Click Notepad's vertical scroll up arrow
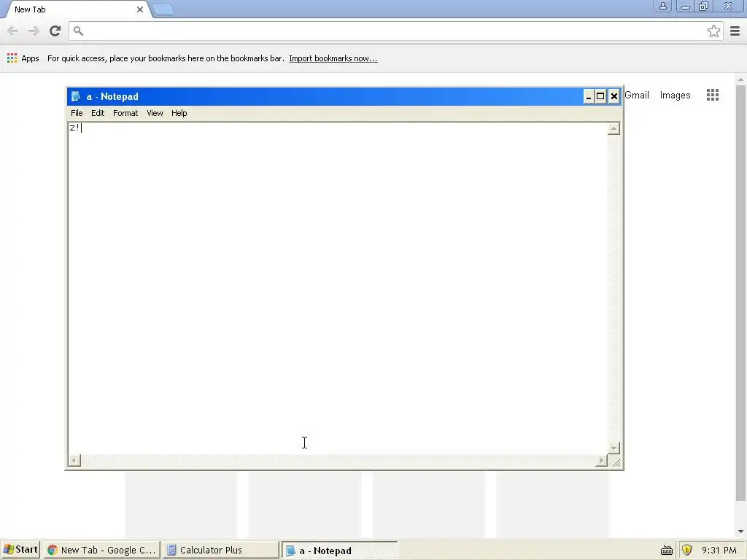Image resolution: width=747 pixels, height=560 pixels. pyautogui.click(x=614, y=128)
